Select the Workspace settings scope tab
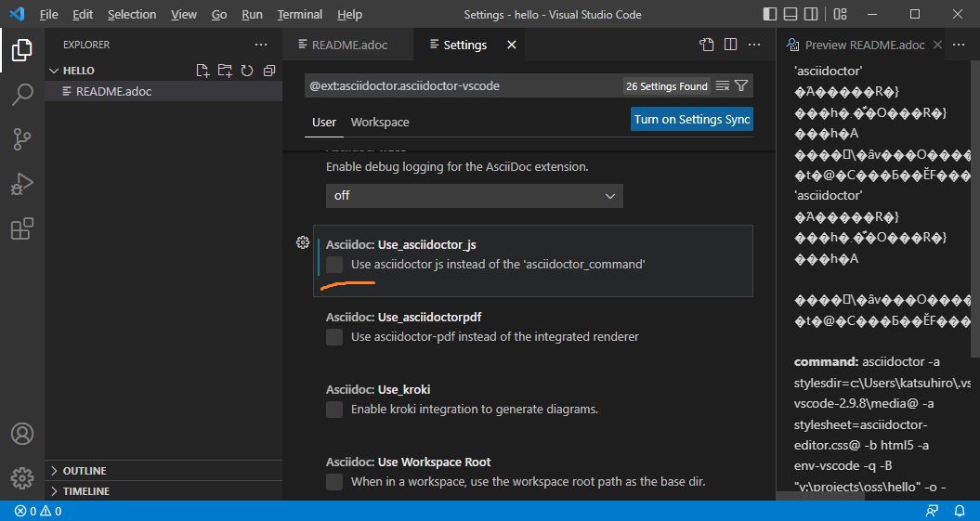Image resolution: width=980 pixels, height=521 pixels. coord(380,123)
